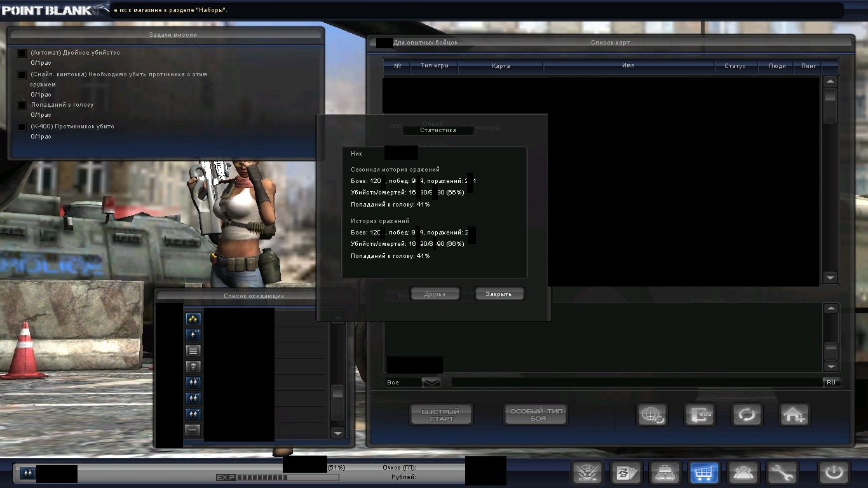Open the clan people-group icon
Viewport: 868px width, 488px height.
click(743, 472)
